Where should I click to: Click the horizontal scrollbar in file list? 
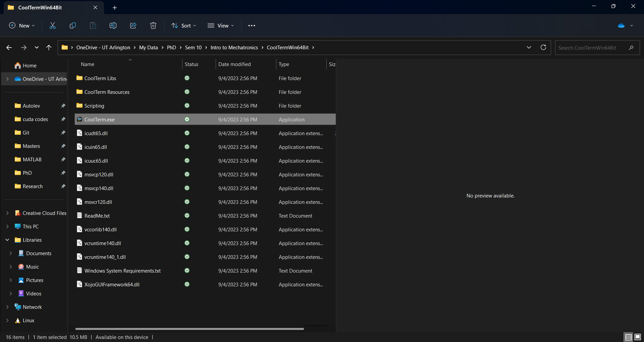[190, 329]
